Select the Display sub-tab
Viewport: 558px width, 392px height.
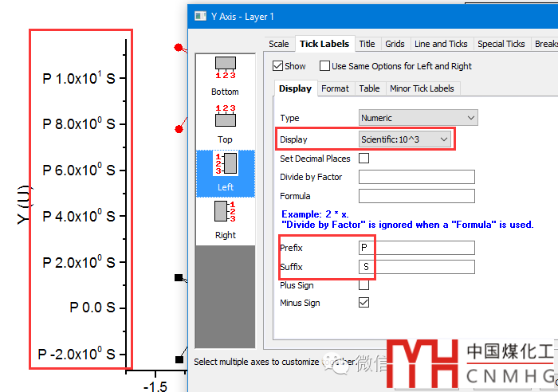pyautogui.click(x=295, y=88)
